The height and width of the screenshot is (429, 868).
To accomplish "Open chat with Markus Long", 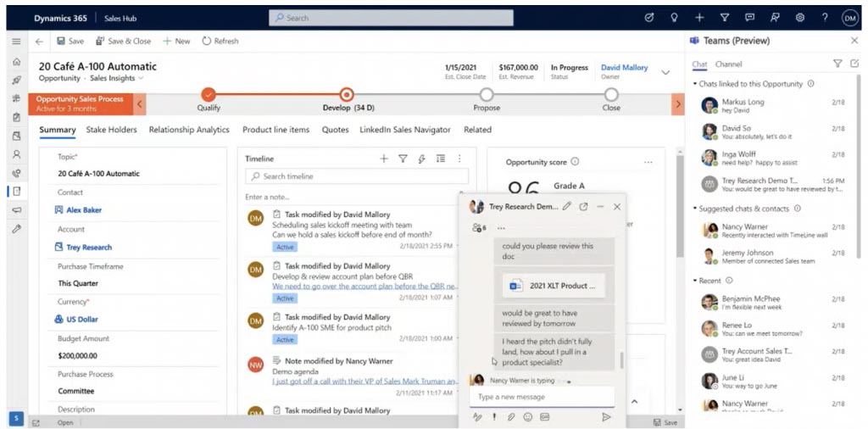I will coord(773,106).
